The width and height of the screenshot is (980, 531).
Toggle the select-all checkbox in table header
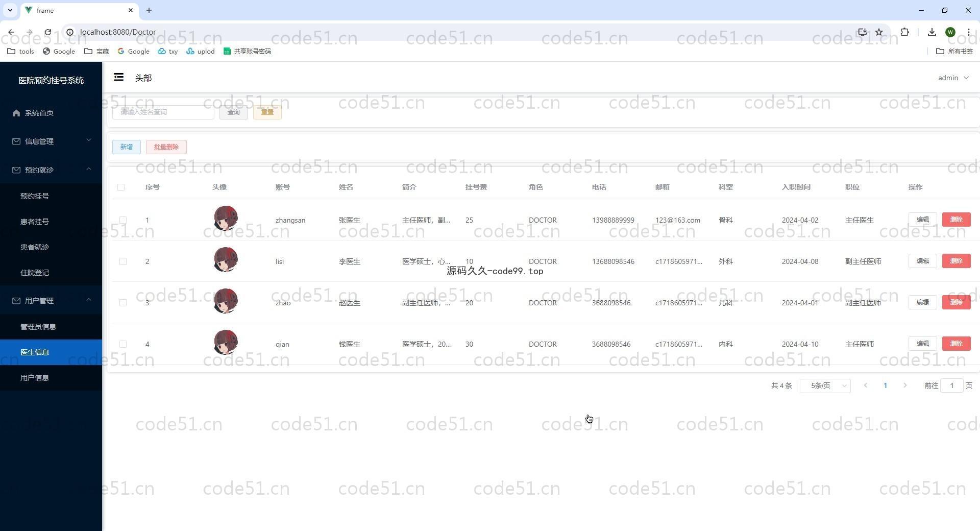click(121, 187)
